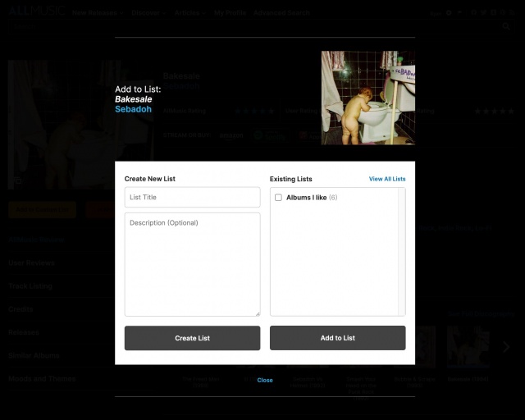Focus the Description (Optional) text area
Viewport: 525px width, 420px height.
tap(192, 265)
